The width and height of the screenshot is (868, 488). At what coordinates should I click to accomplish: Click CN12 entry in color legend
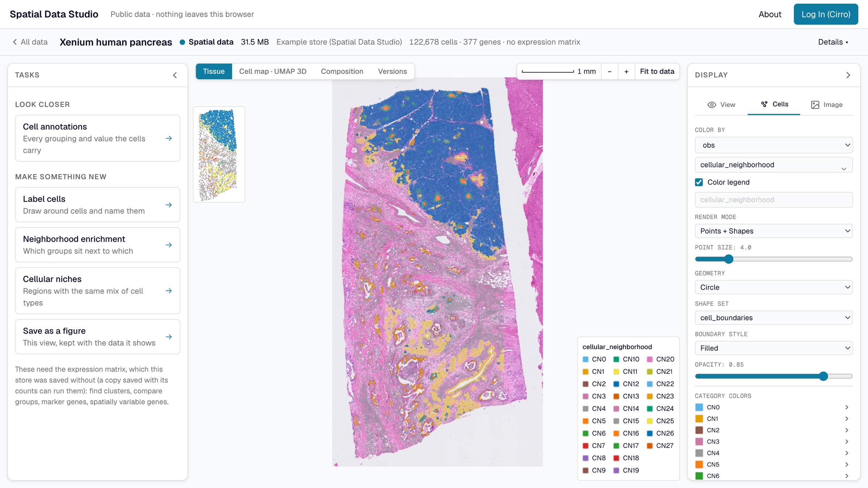[x=626, y=384]
